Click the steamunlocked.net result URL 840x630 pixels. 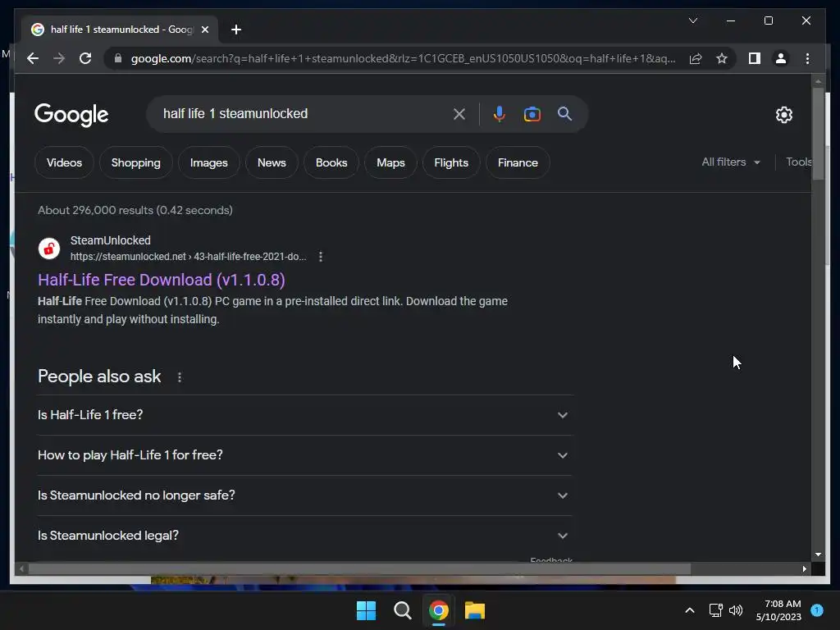[188, 257]
